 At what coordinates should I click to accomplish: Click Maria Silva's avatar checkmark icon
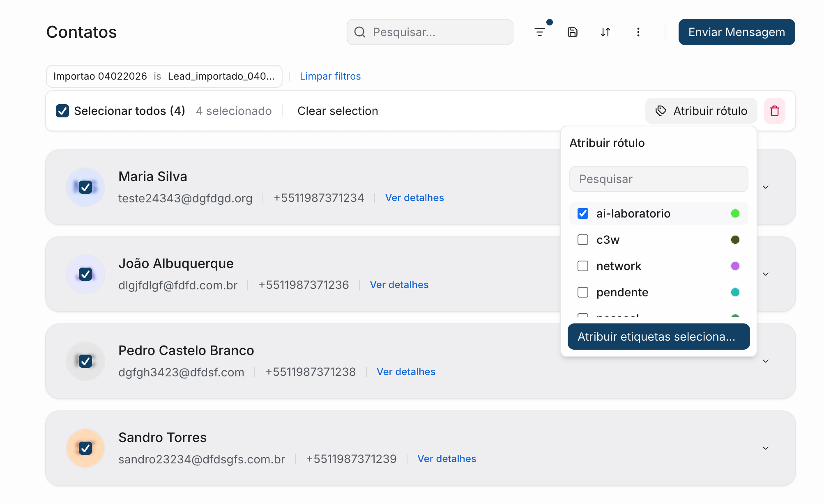(x=85, y=187)
